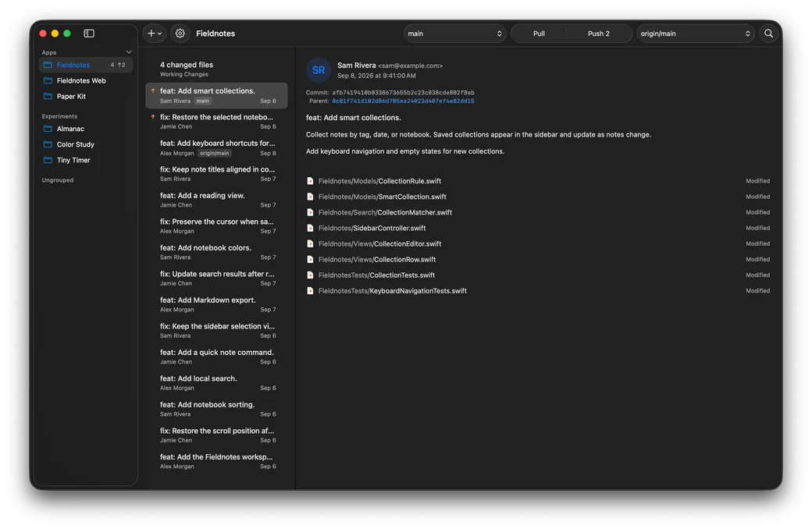
Task: Click the SR author avatar
Action: click(x=319, y=70)
